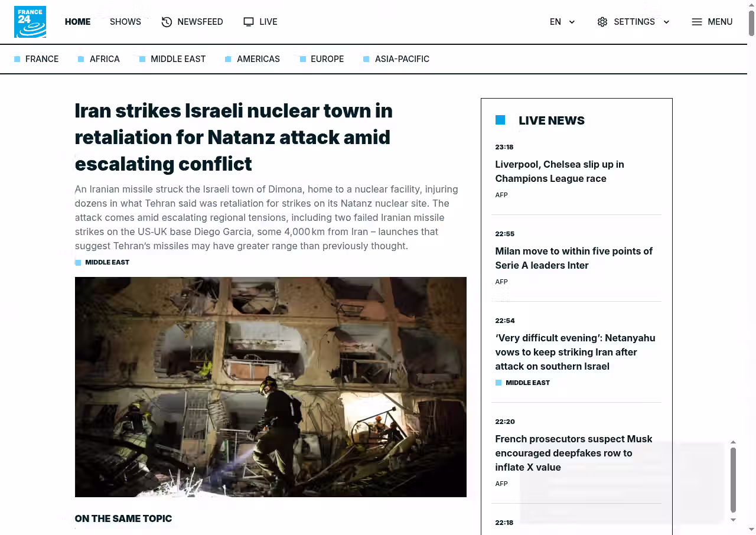
Task: Go to the Home menu item
Action: click(77, 22)
